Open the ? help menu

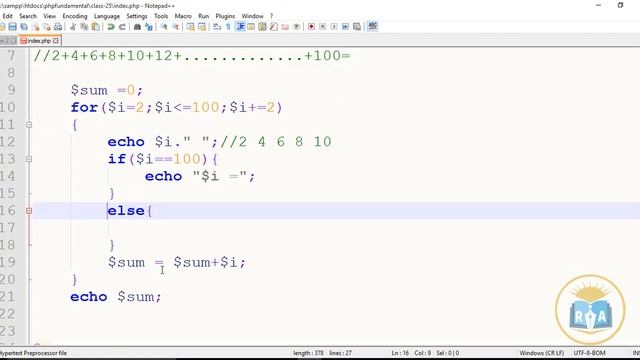271,16
